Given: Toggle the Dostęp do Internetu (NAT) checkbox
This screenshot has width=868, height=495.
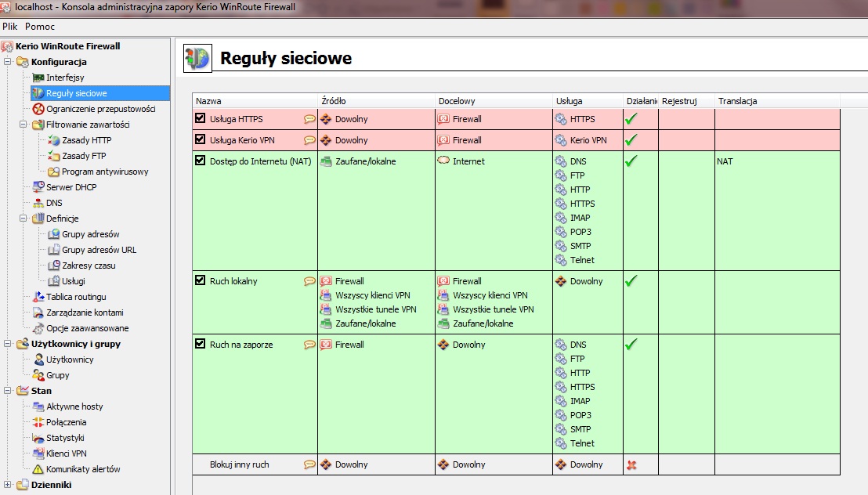Looking at the screenshot, I should pos(201,161).
